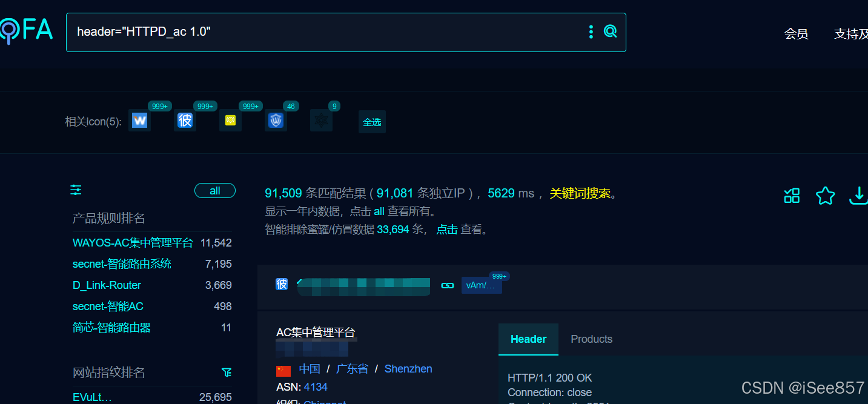Click the 中国 country link
The image size is (868, 404).
(310, 369)
